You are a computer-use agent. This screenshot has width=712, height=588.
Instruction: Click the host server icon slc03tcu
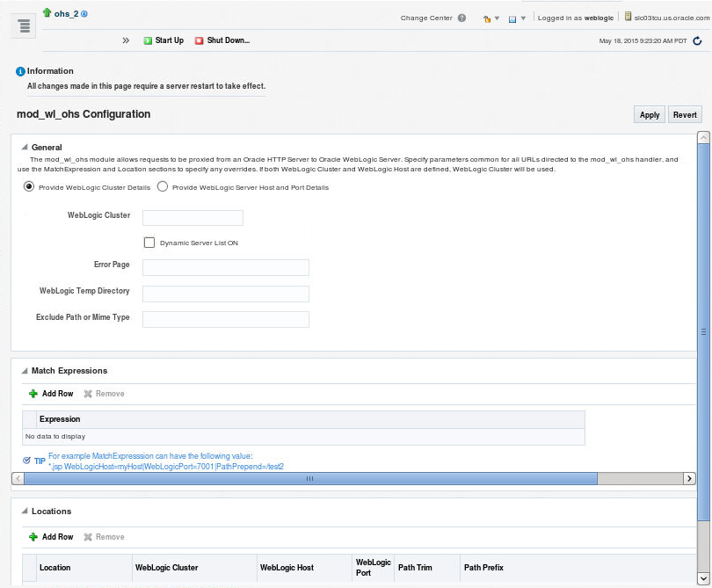(x=628, y=17)
